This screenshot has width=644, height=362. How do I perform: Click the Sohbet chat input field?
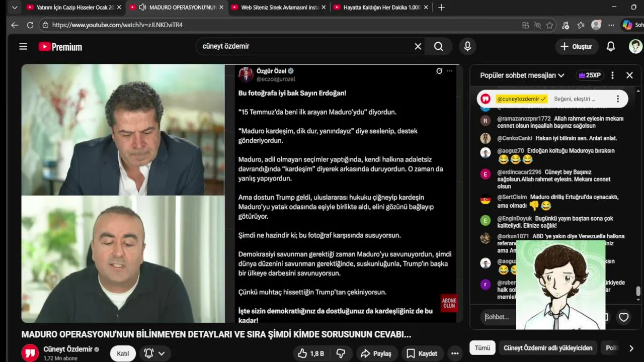[x=498, y=317]
